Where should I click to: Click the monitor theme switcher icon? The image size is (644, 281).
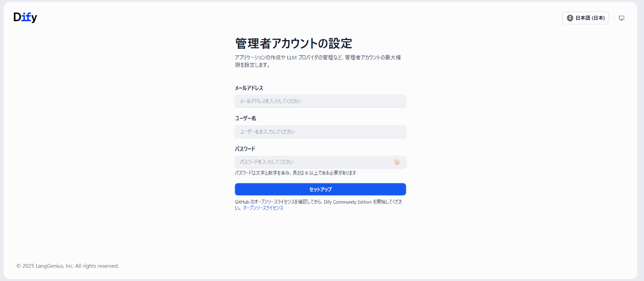point(621,18)
